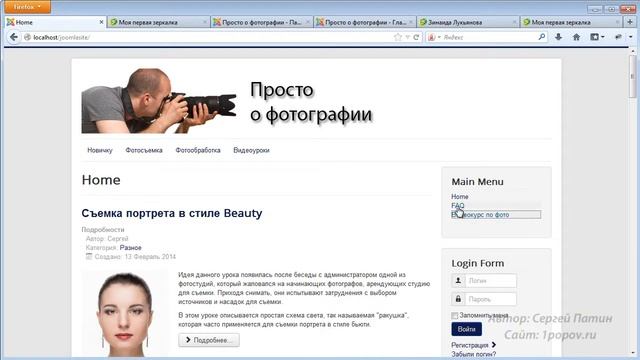Open a new tab with plus button
The image size is (640, 360).
(630, 22)
